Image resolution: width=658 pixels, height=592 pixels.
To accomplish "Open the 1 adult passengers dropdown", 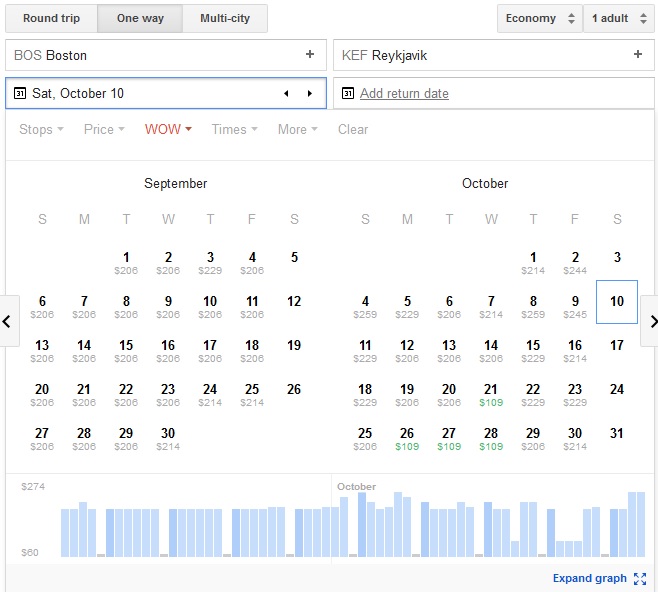I will (618, 19).
